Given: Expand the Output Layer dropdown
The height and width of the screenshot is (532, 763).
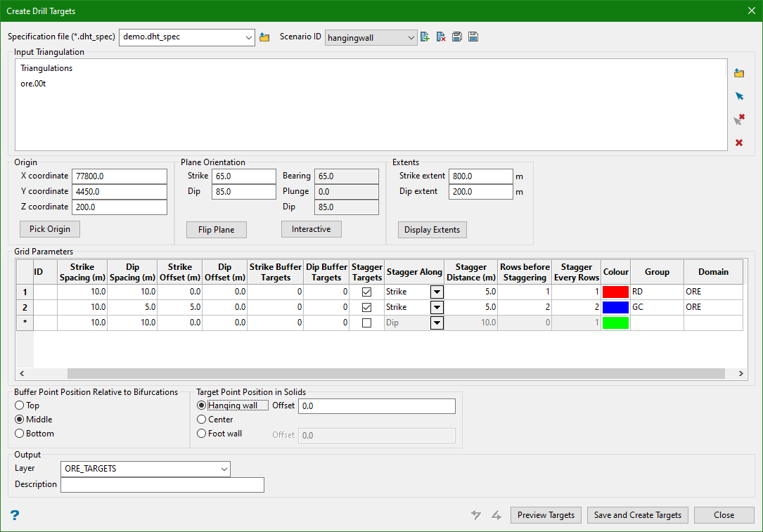Looking at the screenshot, I should (x=224, y=469).
